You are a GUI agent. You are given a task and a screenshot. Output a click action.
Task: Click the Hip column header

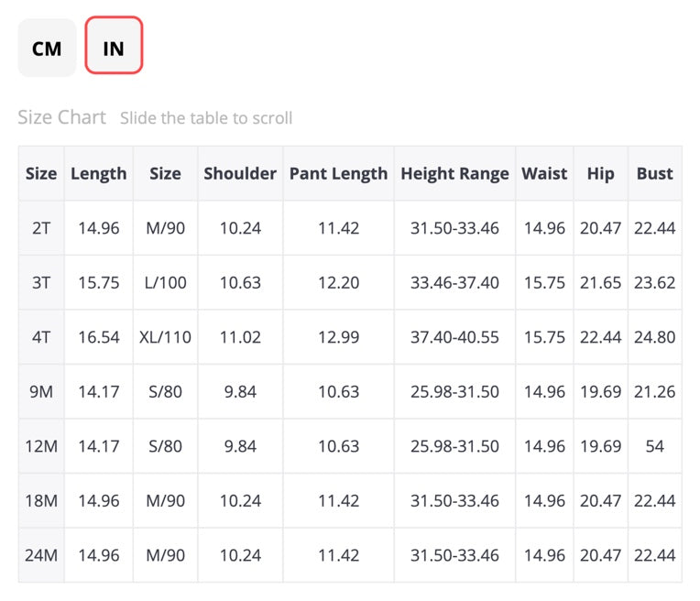(600, 174)
